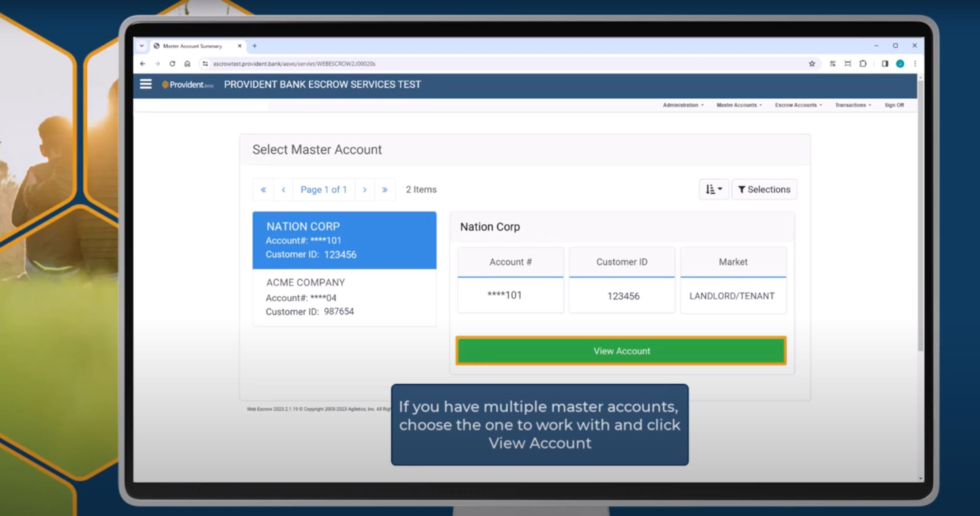Click the Customer ID column header

click(622, 262)
